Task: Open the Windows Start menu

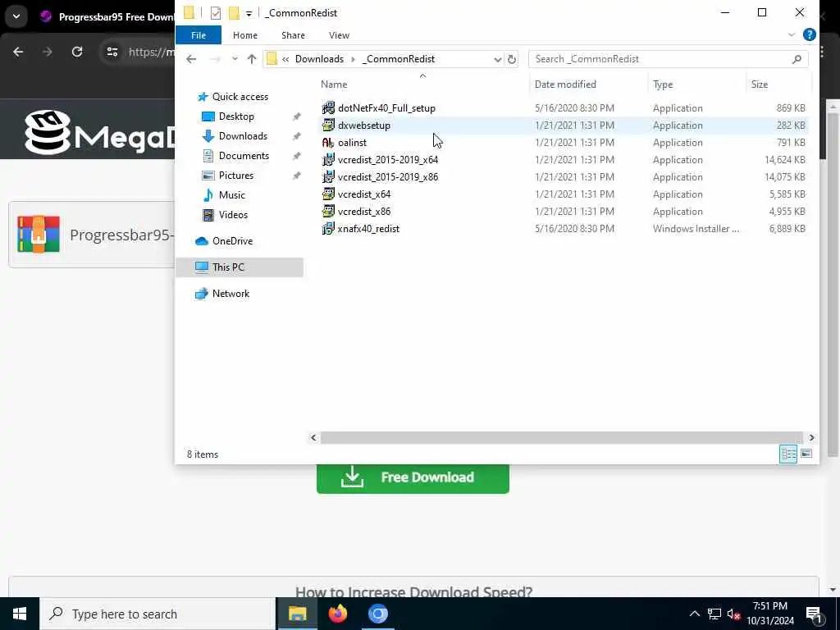Action: [x=20, y=614]
